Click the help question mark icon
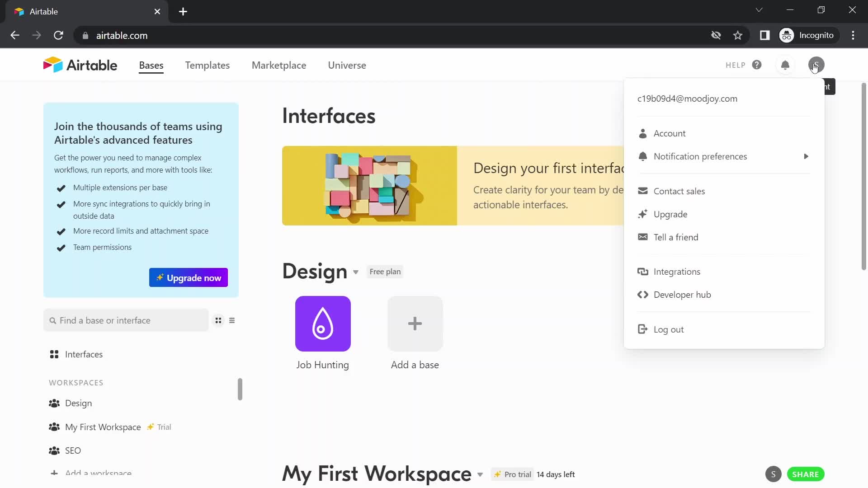 [756, 65]
